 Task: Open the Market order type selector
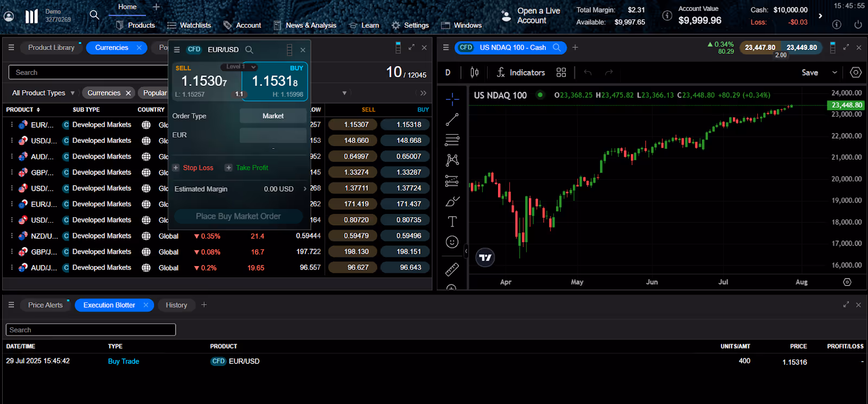coord(273,116)
